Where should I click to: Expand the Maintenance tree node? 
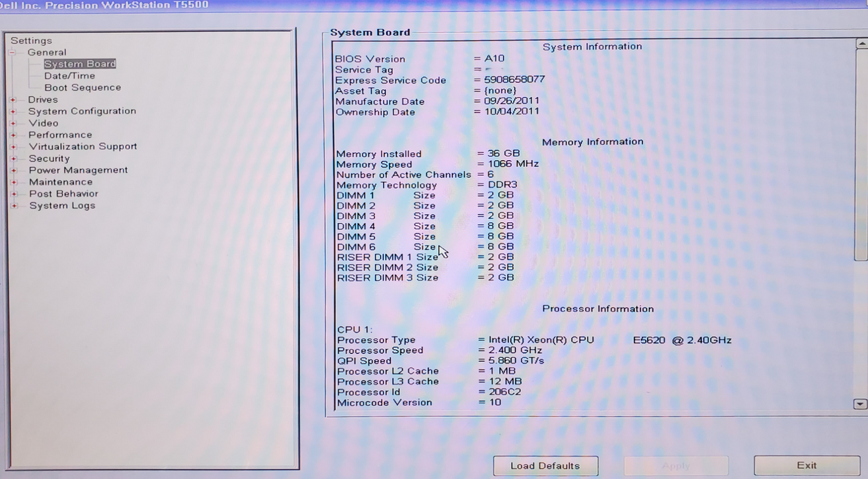[12, 182]
